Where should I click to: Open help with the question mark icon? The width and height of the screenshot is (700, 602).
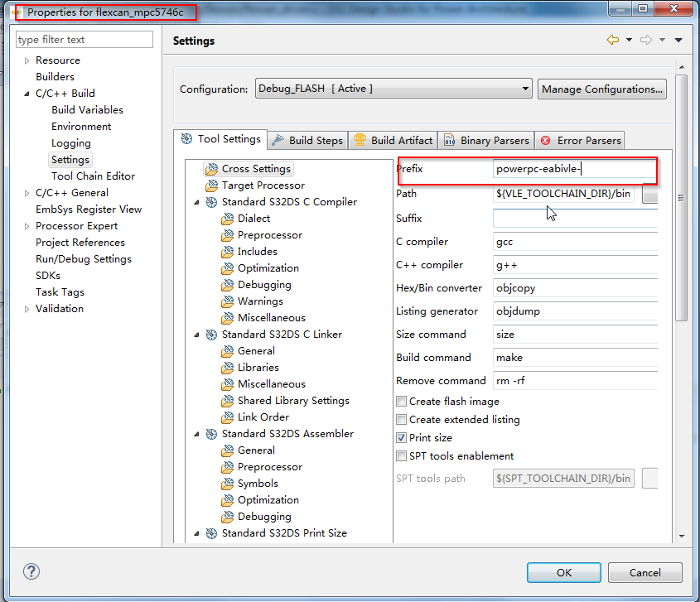pyautogui.click(x=31, y=571)
